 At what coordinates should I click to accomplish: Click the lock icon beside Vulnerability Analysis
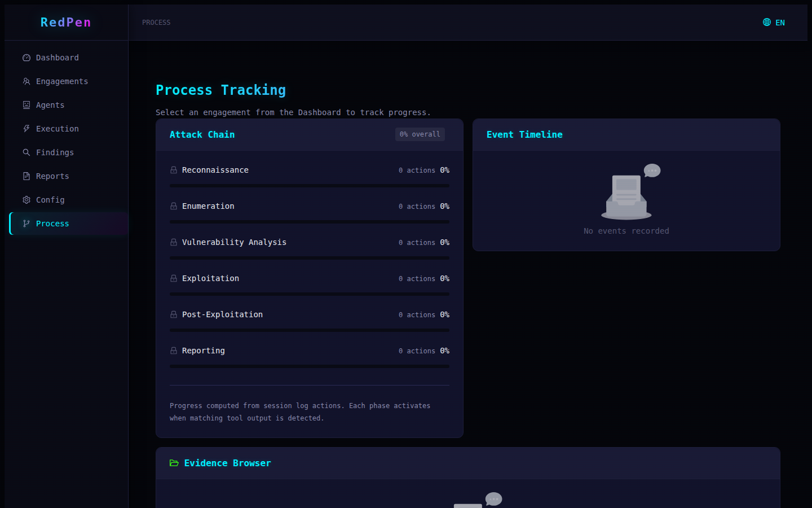pyautogui.click(x=174, y=242)
